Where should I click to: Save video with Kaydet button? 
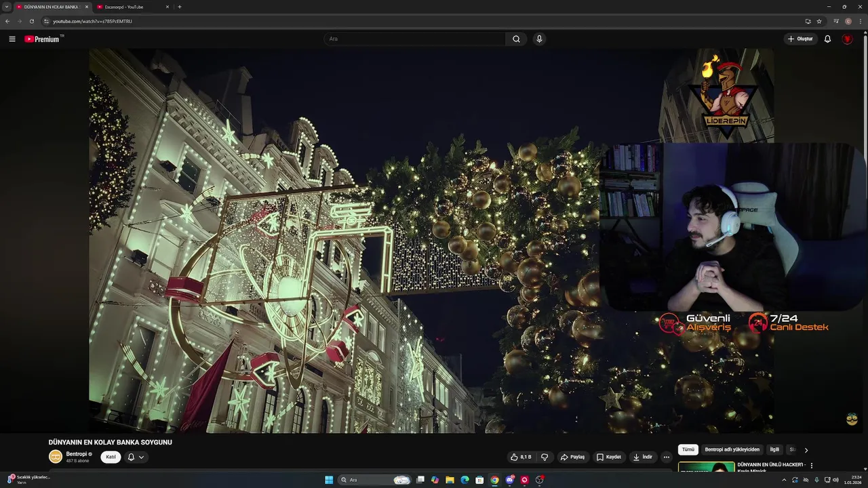[609, 457]
